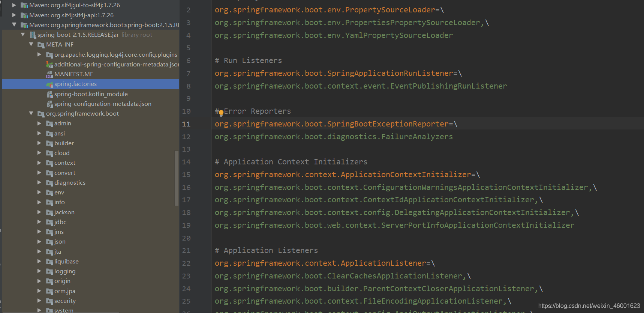Expand the json package
The width and height of the screenshot is (644, 313).
(x=39, y=241)
